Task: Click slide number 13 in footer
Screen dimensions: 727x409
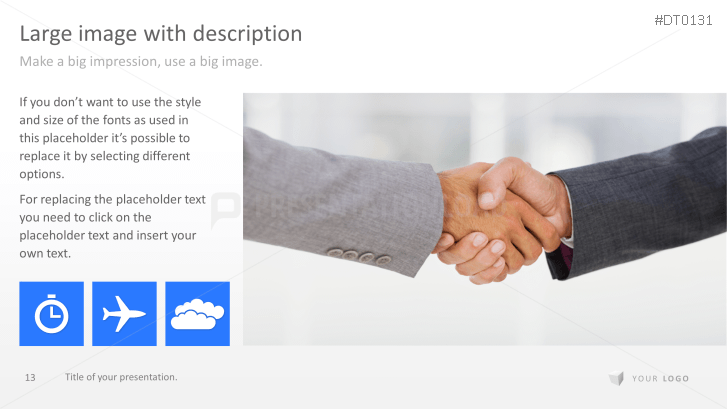Action: coord(30,377)
